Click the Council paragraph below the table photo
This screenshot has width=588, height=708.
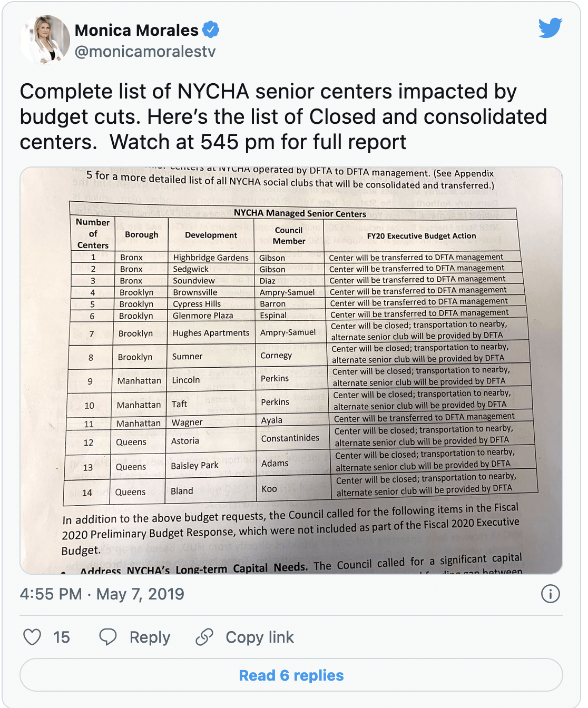[x=290, y=529]
